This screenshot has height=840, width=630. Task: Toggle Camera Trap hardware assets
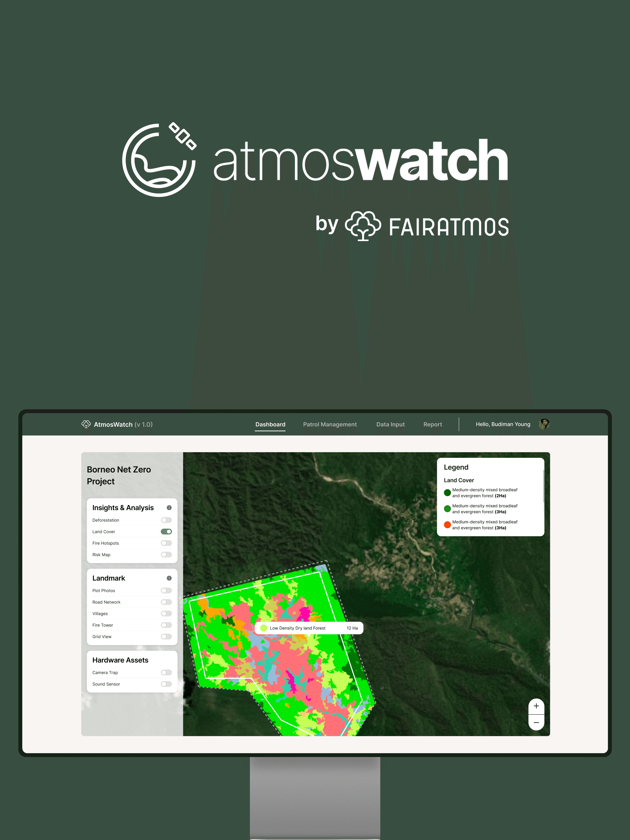(166, 673)
